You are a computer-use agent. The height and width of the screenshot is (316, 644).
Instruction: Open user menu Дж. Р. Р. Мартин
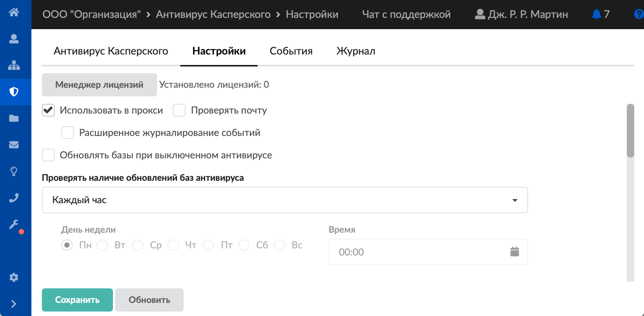(521, 14)
